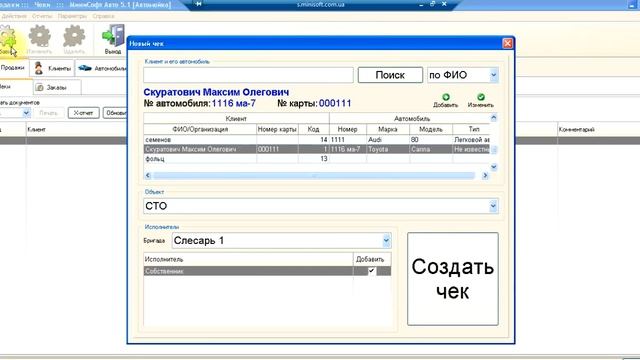
Task: Click the client table scroll down arrow
Action: (493, 167)
